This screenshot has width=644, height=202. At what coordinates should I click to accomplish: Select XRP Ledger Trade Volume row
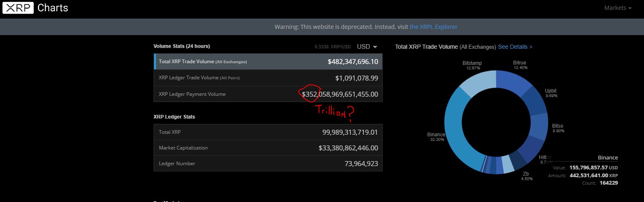coord(268,78)
